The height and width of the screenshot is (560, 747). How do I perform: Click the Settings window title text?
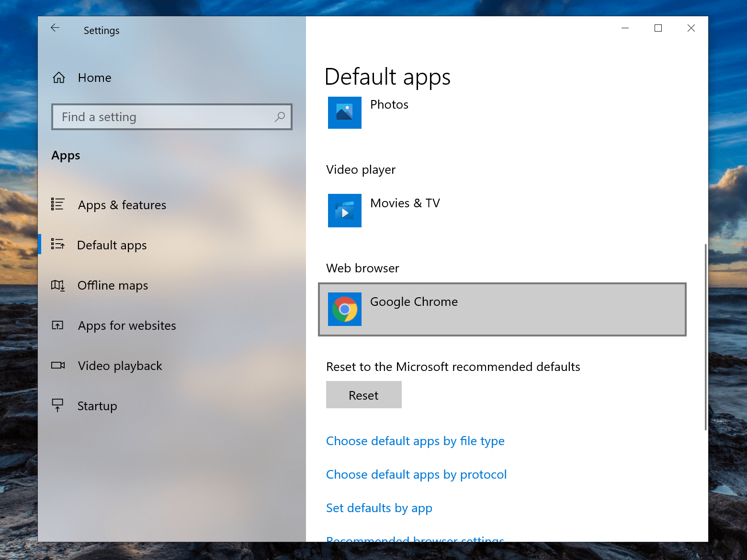click(102, 31)
